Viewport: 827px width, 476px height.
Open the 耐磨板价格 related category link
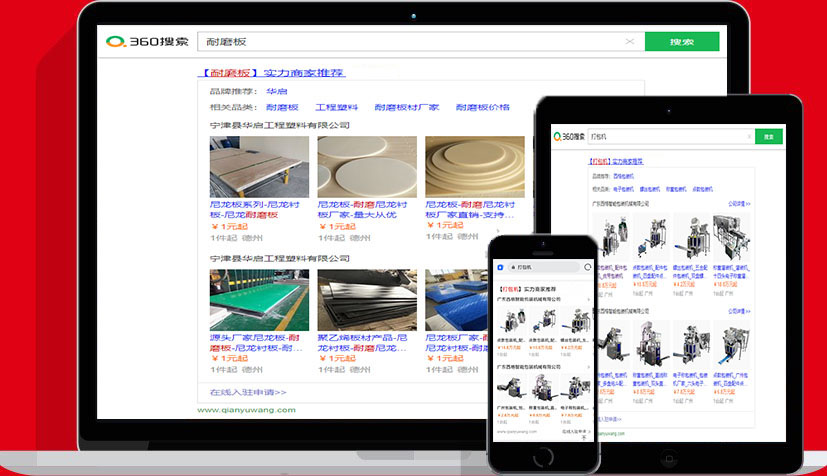pyautogui.click(x=483, y=107)
